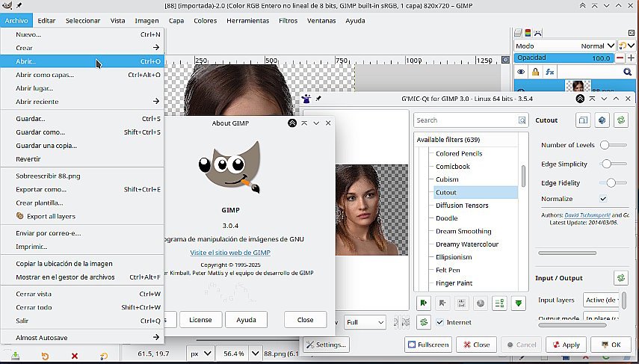Click the copy command icon beside Cutout
This screenshot has height=364, width=639.
coord(583,120)
